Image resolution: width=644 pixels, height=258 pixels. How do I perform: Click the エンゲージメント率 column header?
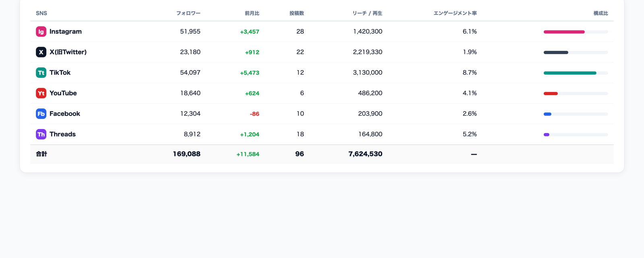tap(455, 13)
